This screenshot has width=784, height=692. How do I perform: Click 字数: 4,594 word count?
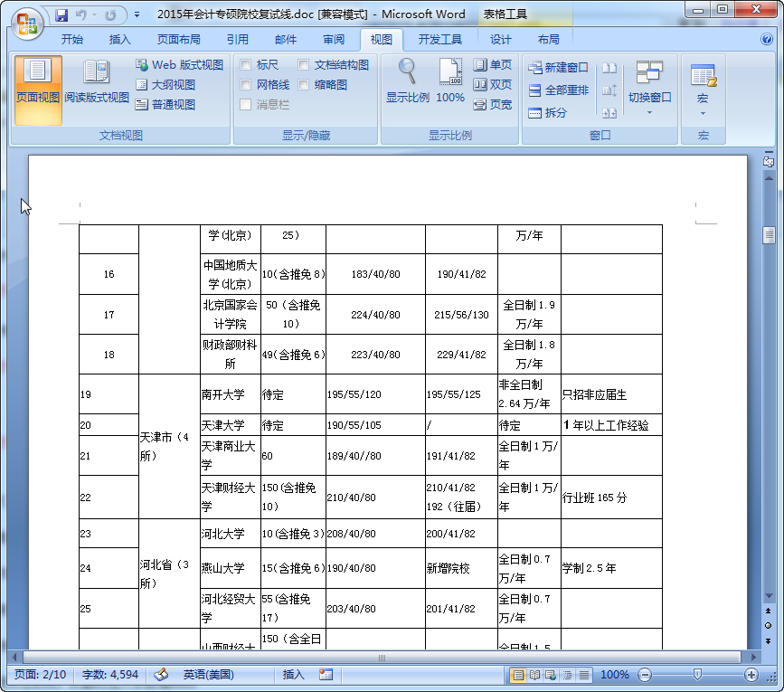coord(110,675)
